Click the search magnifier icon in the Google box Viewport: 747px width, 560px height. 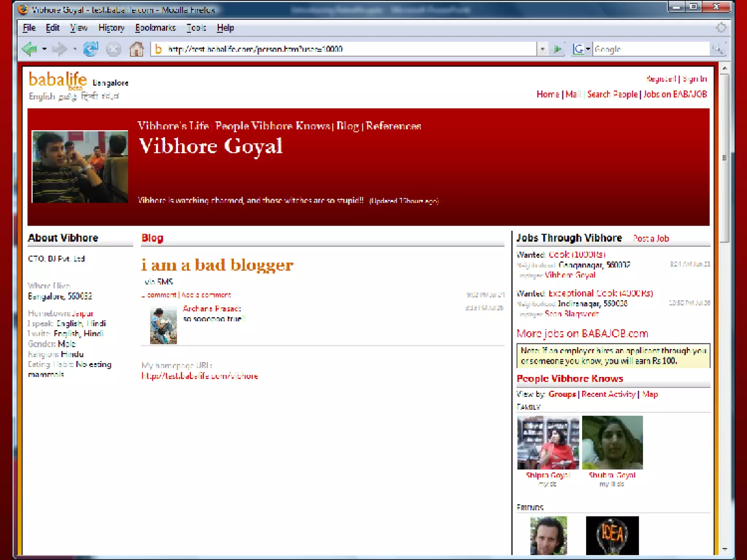point(717,49)
